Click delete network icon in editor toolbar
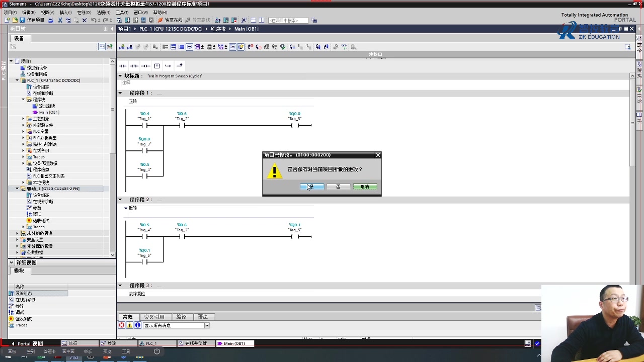This screenshot has width=644, height=362. (130, 47)
